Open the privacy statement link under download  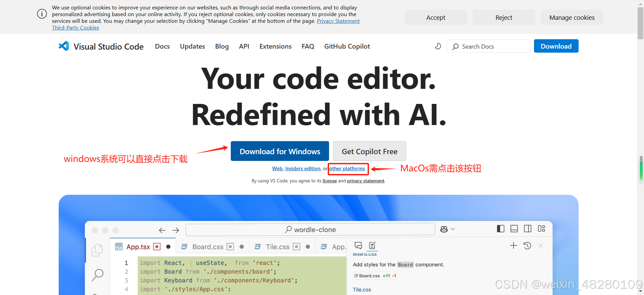tap(366, 181)
